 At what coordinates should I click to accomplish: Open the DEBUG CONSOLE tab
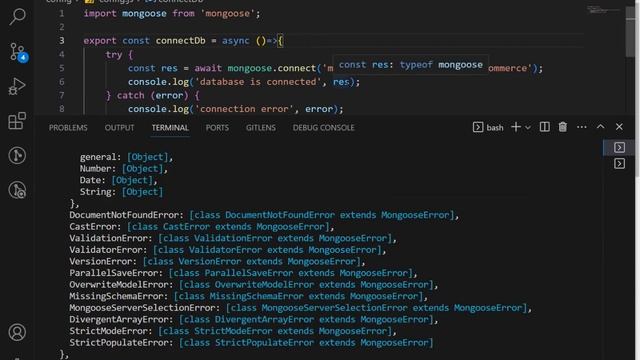[x=323, y=128]
